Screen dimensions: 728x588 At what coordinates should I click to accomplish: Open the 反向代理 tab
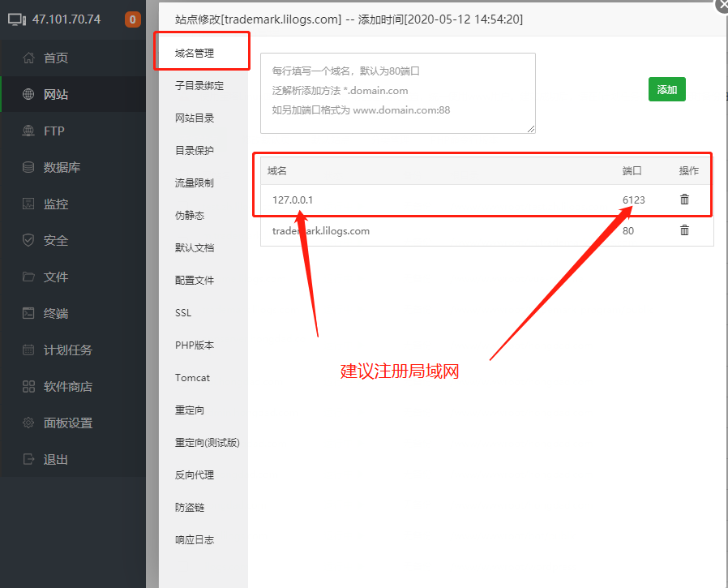coord(195,475)
